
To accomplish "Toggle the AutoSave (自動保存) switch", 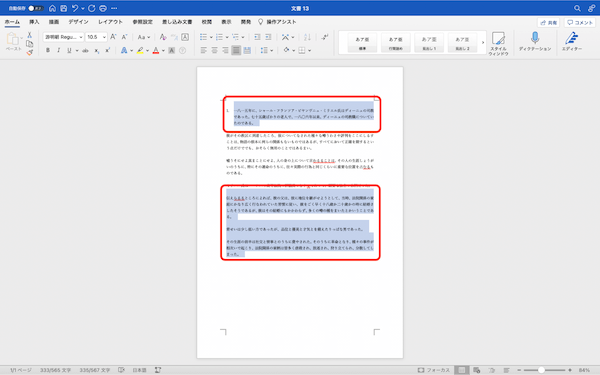I will pos(35,8).
